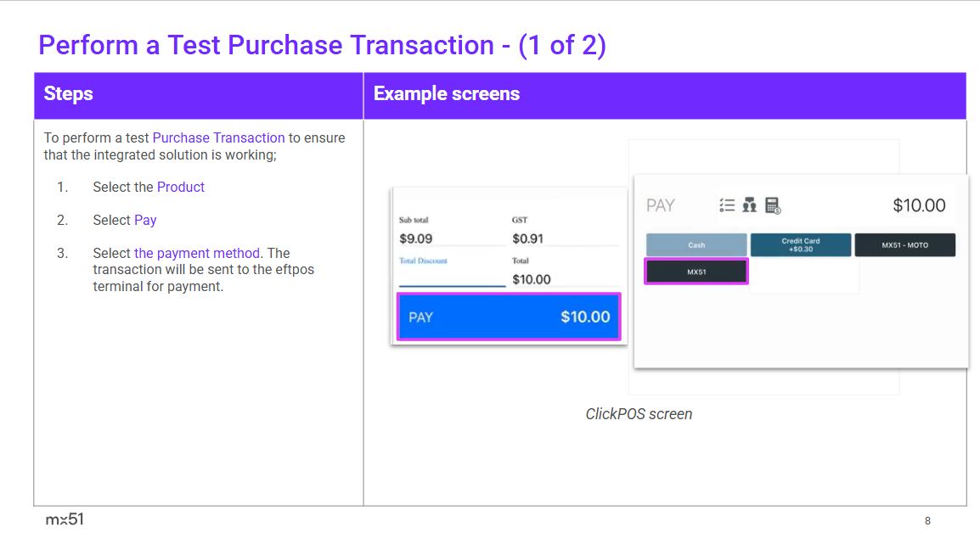Image resolution: width=980 pixels, height=555 pixels.
Task: Click the Example screens column header
Action: point(447,94)
